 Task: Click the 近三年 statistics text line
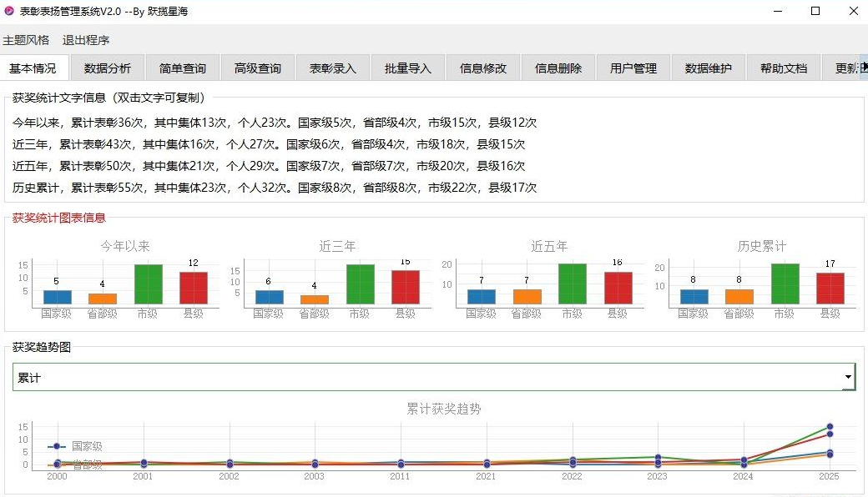[x=269, y=144]
